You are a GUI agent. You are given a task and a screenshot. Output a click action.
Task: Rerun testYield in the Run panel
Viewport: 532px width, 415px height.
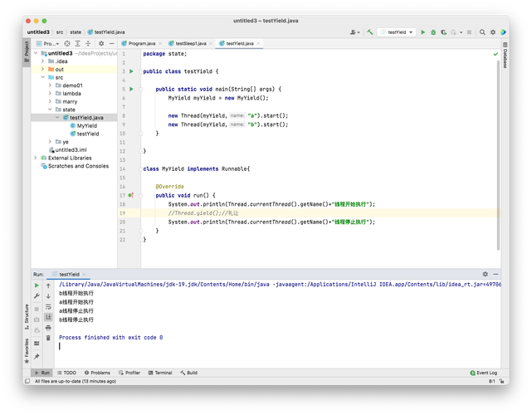[x=37, y=285]
